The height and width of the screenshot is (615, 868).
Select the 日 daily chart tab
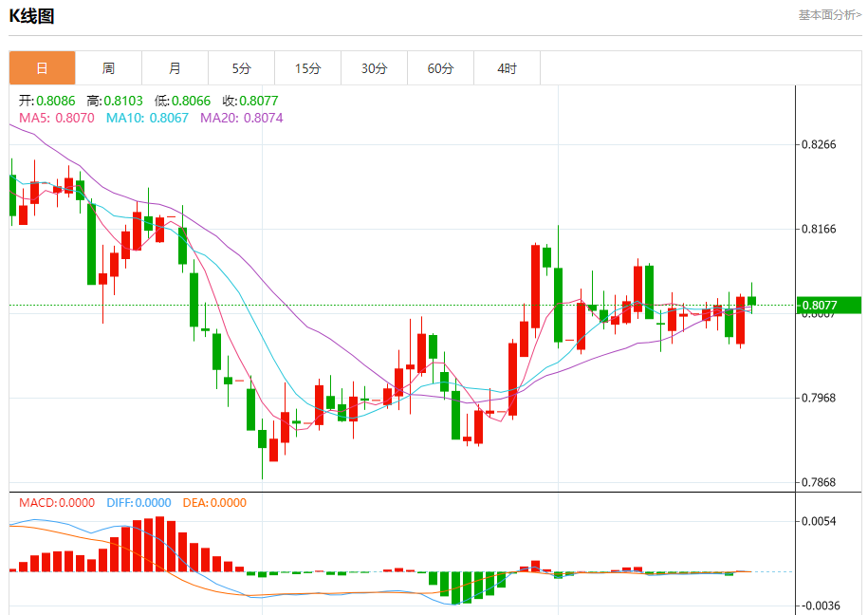pos(42,68)
